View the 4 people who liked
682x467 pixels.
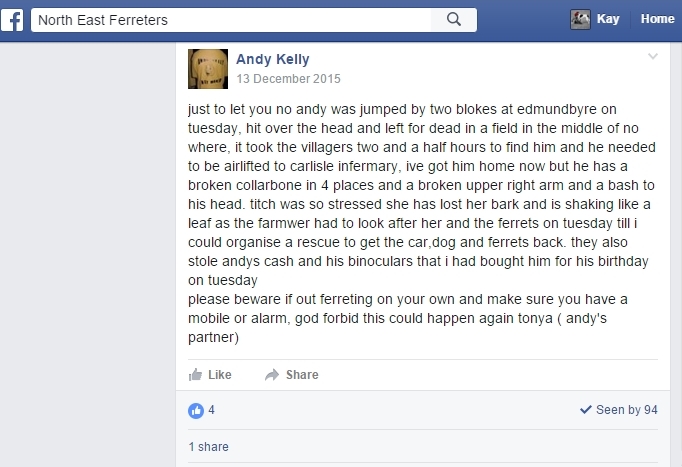coord(211,410)
